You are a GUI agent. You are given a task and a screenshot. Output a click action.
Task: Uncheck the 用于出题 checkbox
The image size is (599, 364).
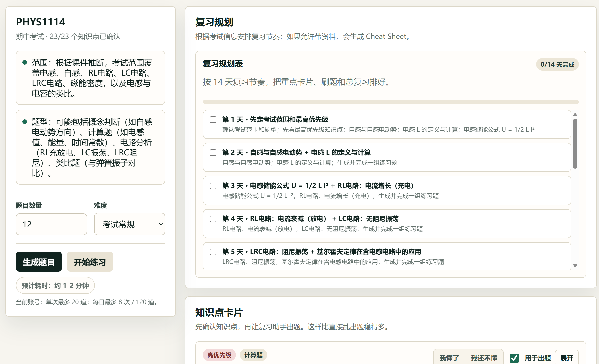[514, 358]
